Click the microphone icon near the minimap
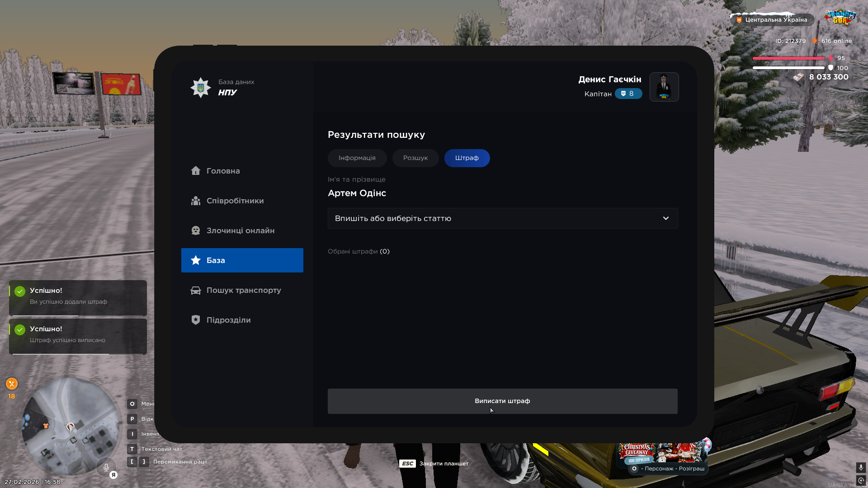The width and height of the screenshot is (868, 488). click(x=106, y=467)
